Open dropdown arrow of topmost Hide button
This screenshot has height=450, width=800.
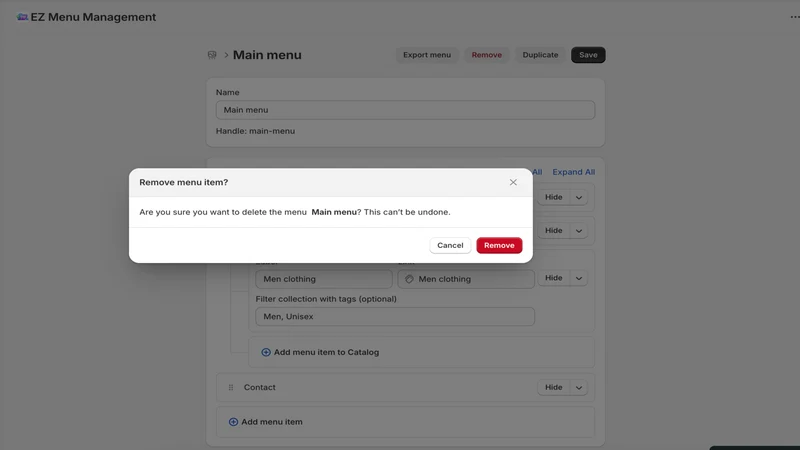point(579,197)
